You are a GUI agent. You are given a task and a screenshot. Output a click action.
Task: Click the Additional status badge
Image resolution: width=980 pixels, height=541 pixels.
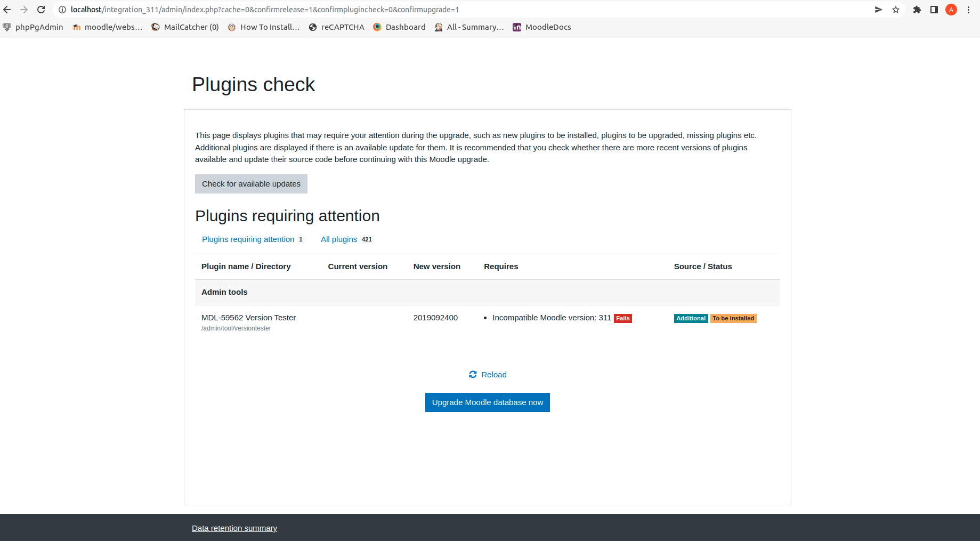[691, 318]
